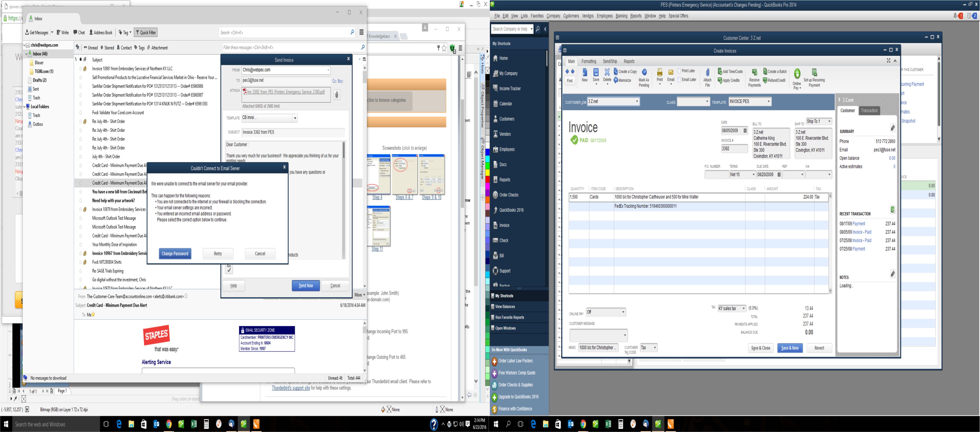Click the paperclip attach button in Send Invoice
This screenshot has height=432, width=980.
pos(337,95)
